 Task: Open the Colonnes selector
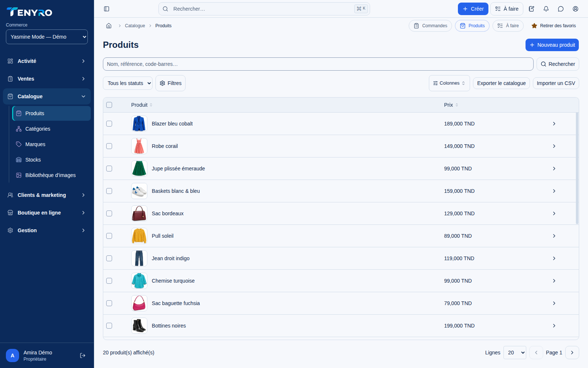tap(449, 83)
